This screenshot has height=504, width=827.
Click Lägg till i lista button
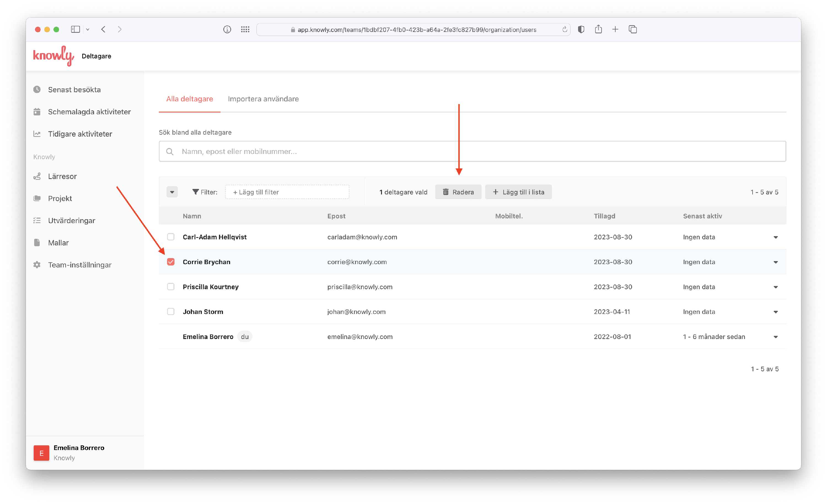[x=518, y=192]
